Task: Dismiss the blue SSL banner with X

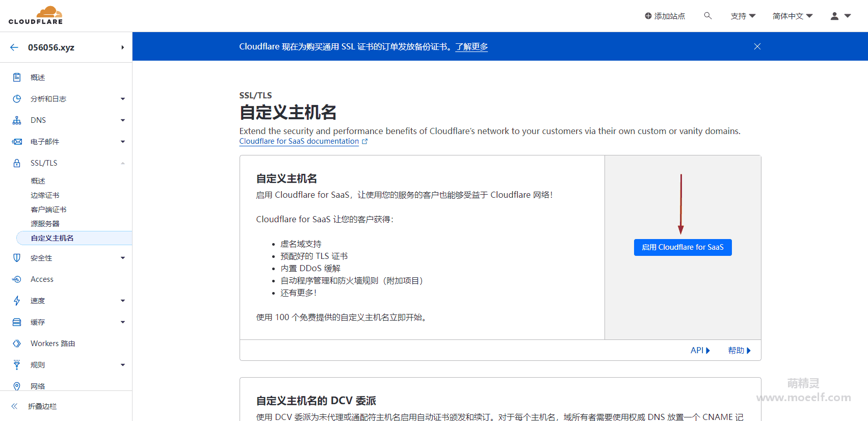Action: click(x=757, y=46)
